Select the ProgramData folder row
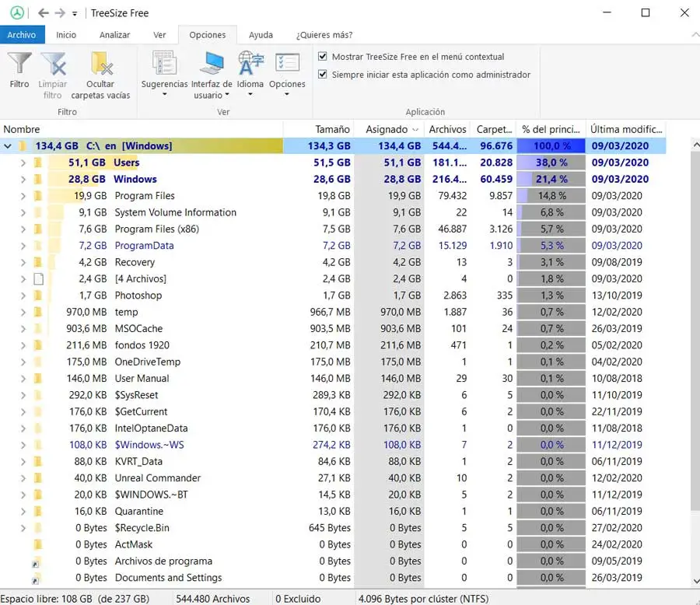 (x=144, y=246)
